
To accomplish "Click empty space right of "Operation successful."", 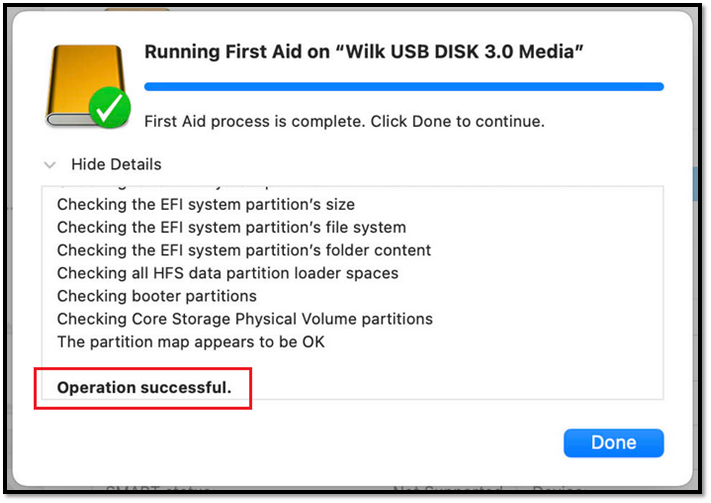I will (x=450, y=387).
